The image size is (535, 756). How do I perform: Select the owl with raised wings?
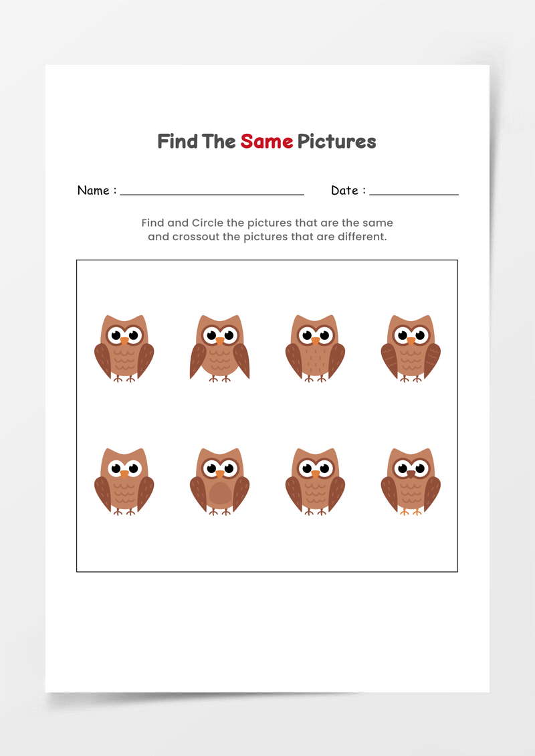pos(219,348)
